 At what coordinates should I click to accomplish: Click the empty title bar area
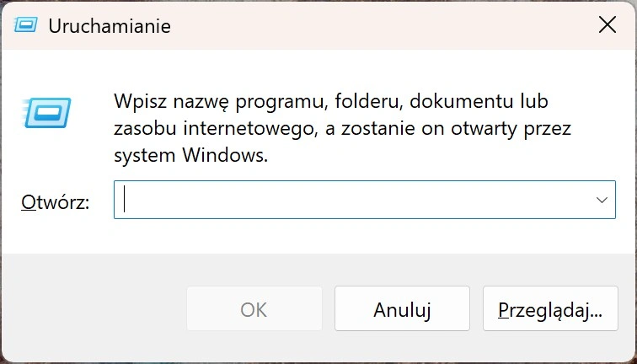pyautogui.click(x=379, y=24)
